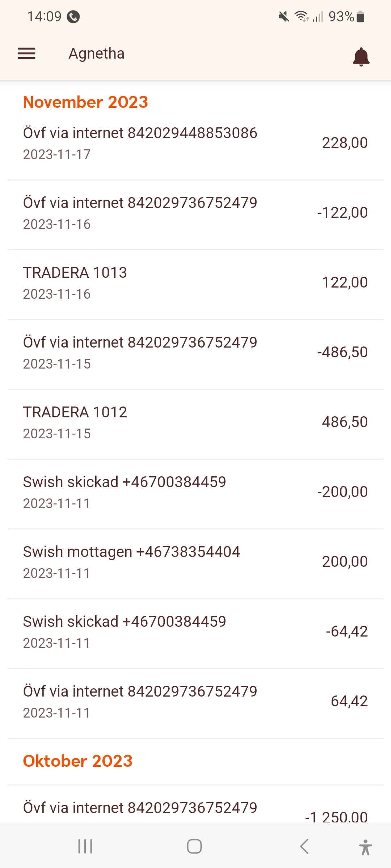Select the TRADERA 1013 transaction

(x=195, y=283)
